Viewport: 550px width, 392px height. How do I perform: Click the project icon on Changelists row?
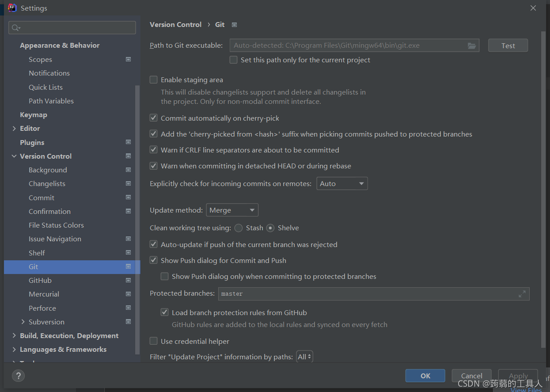[129, 183]
